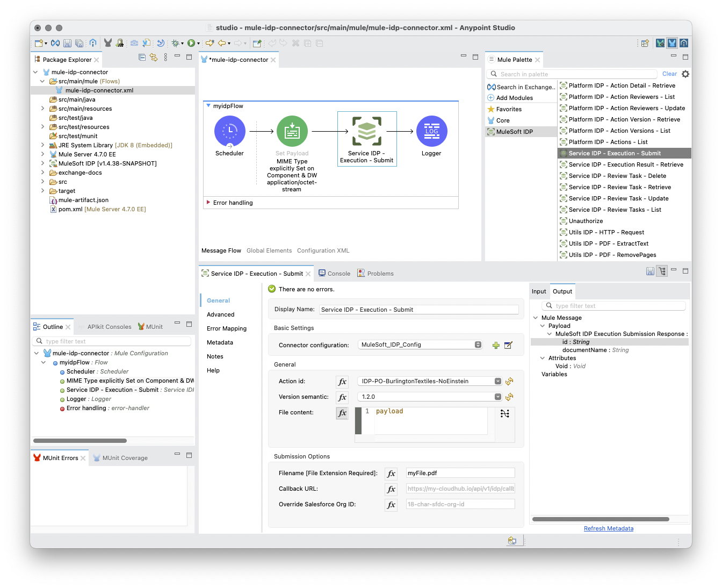
Task: Click the Refresh Metadata link
Action: click(x=608, y=528)
